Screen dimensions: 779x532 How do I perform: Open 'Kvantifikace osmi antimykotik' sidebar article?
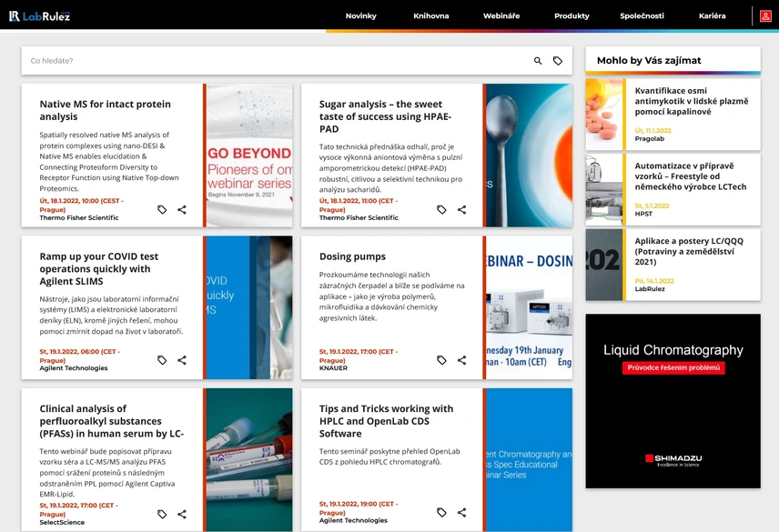click(691, 101)
